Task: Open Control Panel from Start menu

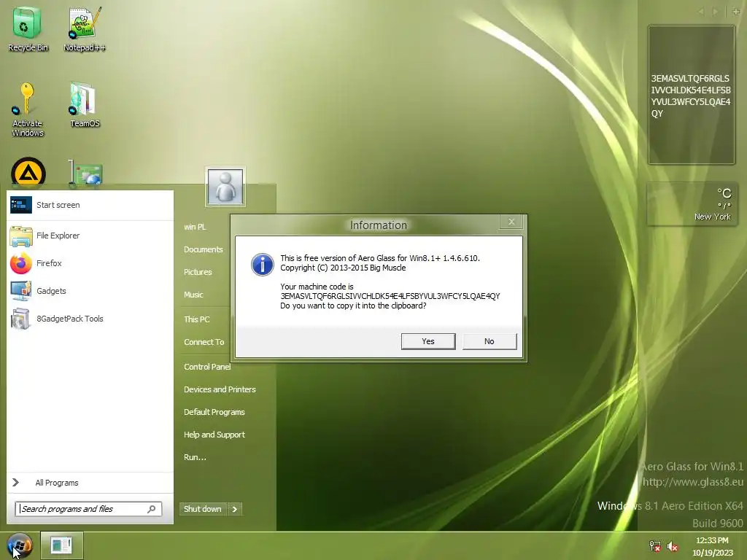Action: point(207,367)
